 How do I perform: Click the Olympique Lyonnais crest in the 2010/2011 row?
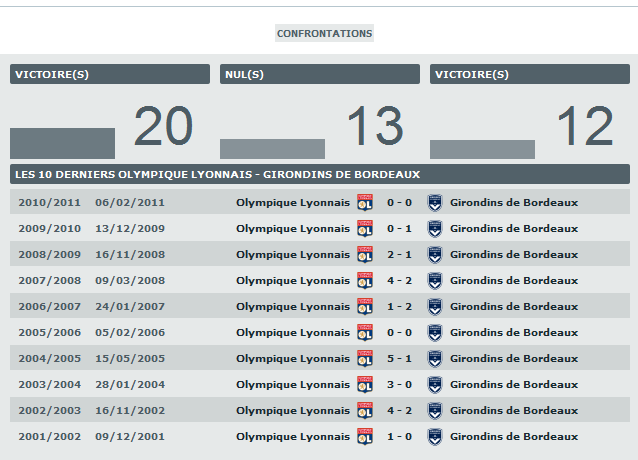coord(365,202)
